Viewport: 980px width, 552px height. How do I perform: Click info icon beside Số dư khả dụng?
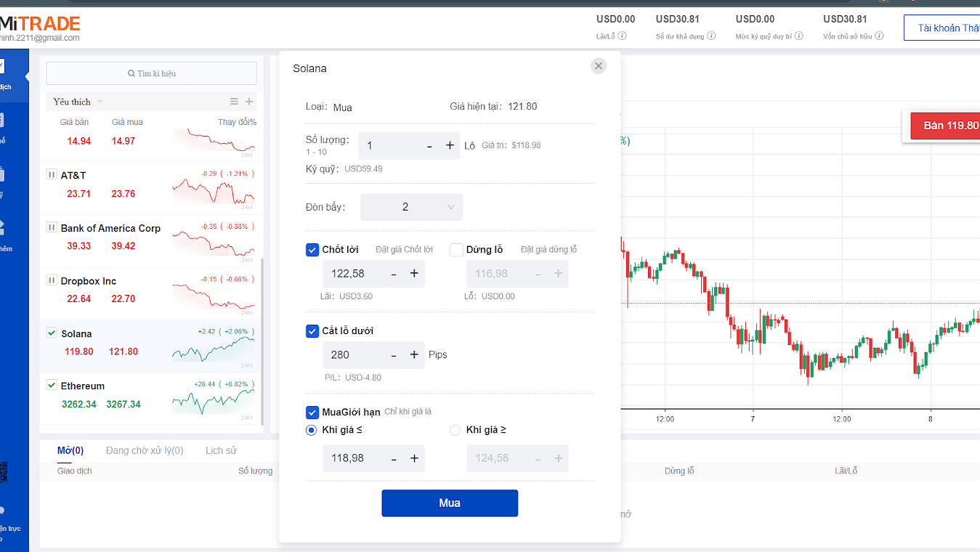point(711,36)
